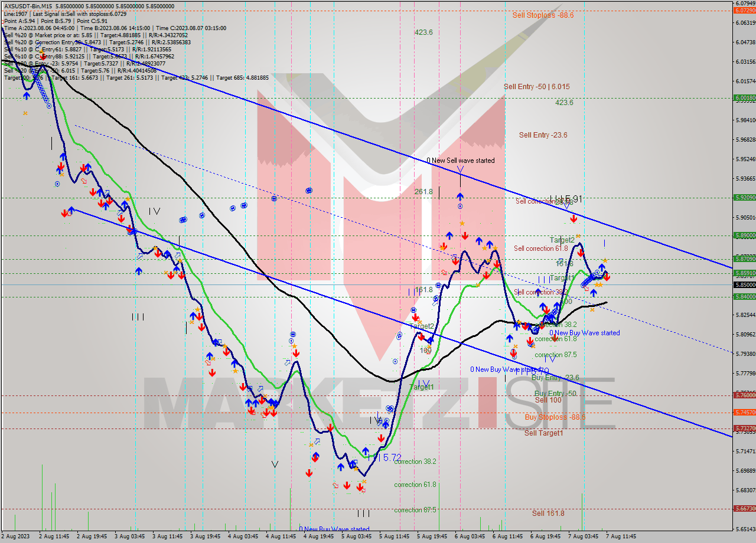The height and width of the screenshot is (543, 756).
Task: Click the red 5.76000 price tag
Action: click(744, 395)
